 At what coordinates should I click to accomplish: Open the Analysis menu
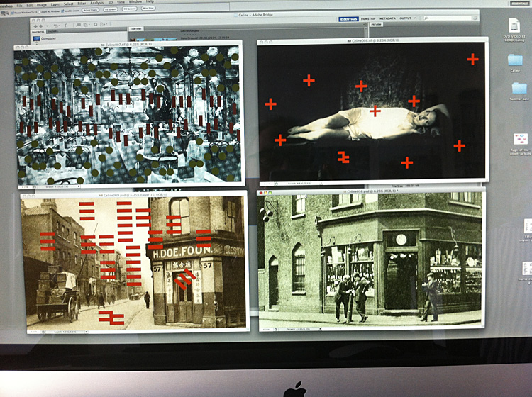tap(96, 3)
